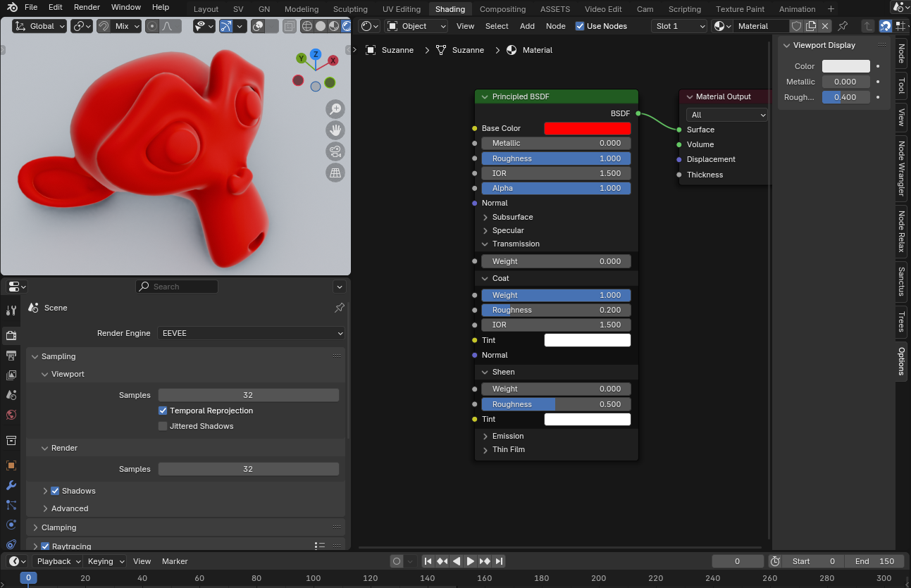Open the Collection properties tab icon
The width and height of the screenshot is (911, 588).
pyautogui.click(x=11, y=440)
